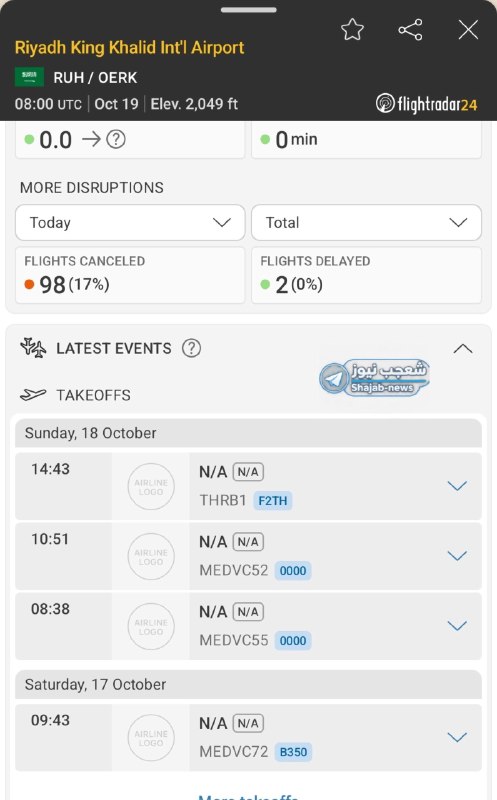This screenshot has height=800, width=497.
Task: Tap the airline logo placeholder for THRB1
Action: (151, 486)
